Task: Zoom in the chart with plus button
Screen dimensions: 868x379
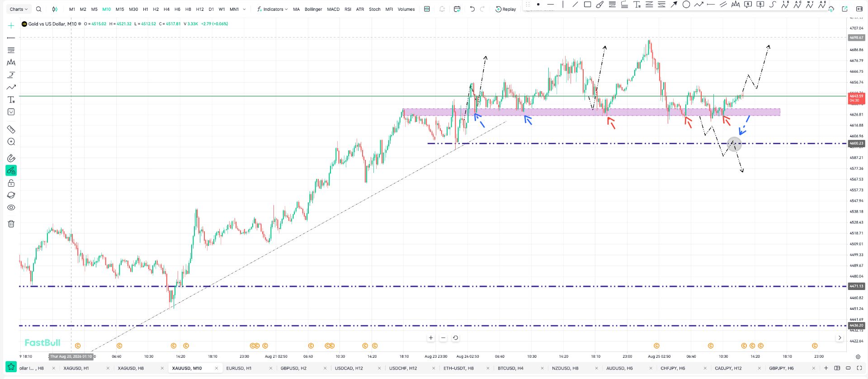Action: (431, 338)
